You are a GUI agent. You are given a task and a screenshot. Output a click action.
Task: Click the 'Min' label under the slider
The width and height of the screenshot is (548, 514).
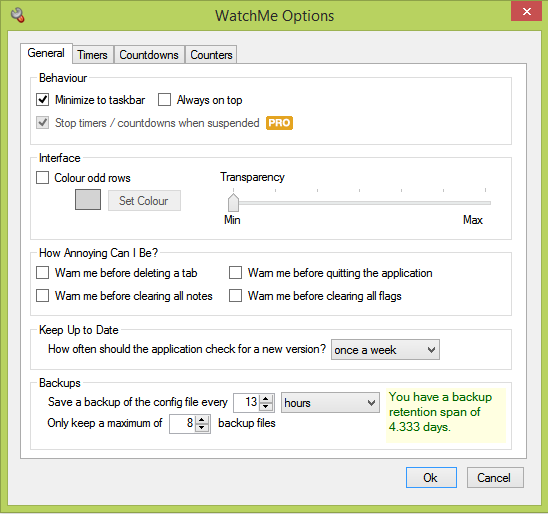232,220
